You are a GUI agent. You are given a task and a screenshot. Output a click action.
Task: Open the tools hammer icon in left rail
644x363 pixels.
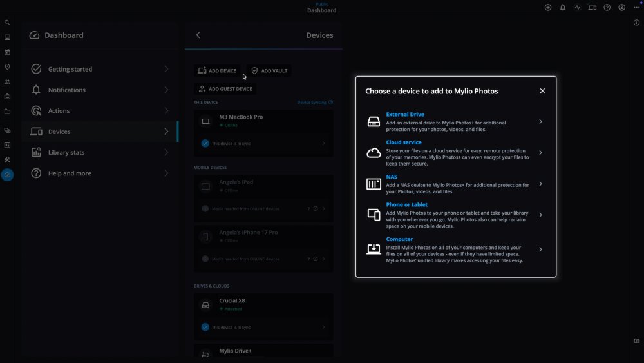click(x=7, y=160)
